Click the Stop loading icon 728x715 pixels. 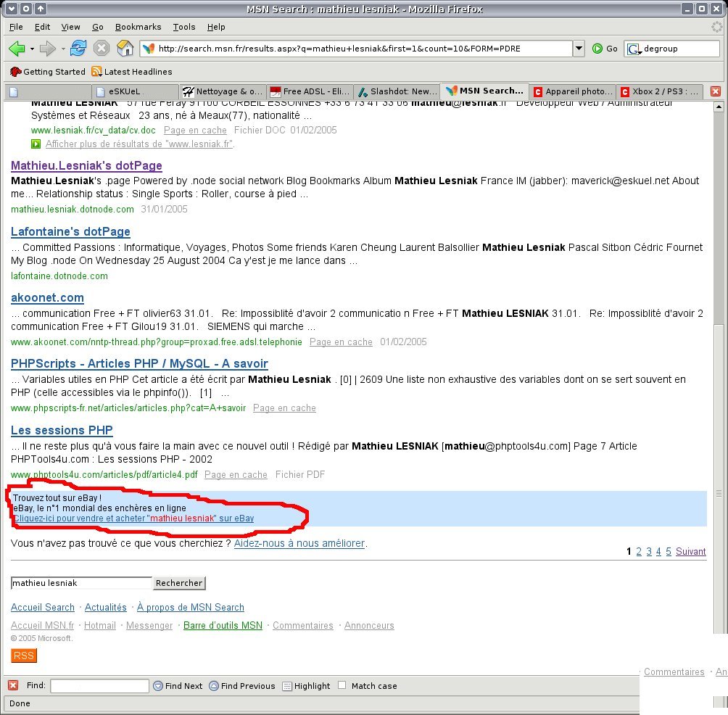click(102, 49)
